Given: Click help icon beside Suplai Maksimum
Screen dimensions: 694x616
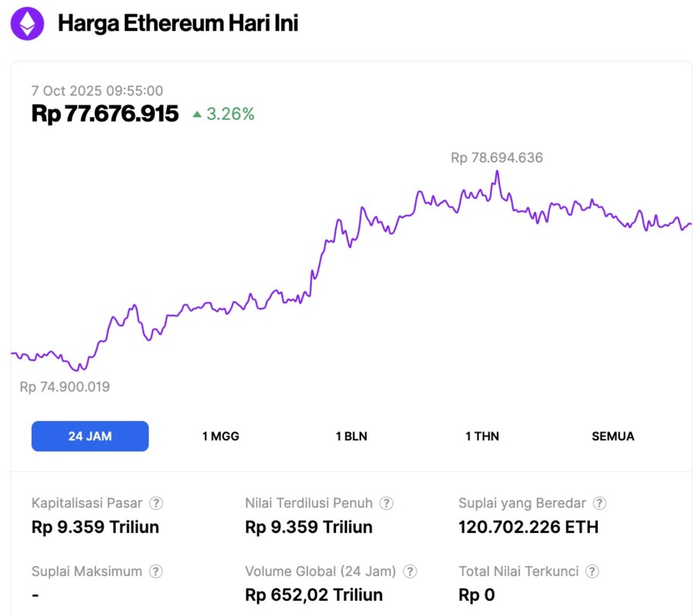Looking at the screenshot, I should (156, 571).
